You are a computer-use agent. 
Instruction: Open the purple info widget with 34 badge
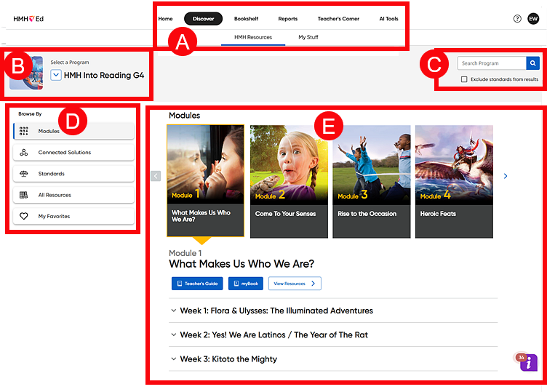click(528, 363)
